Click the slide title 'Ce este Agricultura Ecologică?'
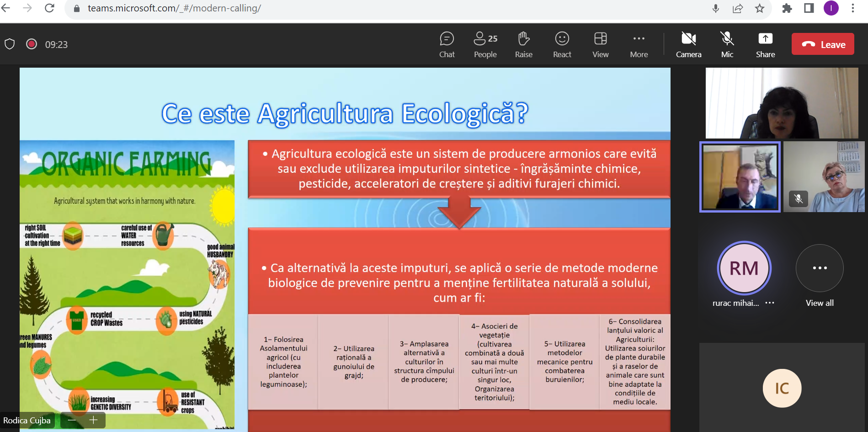 [x=345, y=113]
